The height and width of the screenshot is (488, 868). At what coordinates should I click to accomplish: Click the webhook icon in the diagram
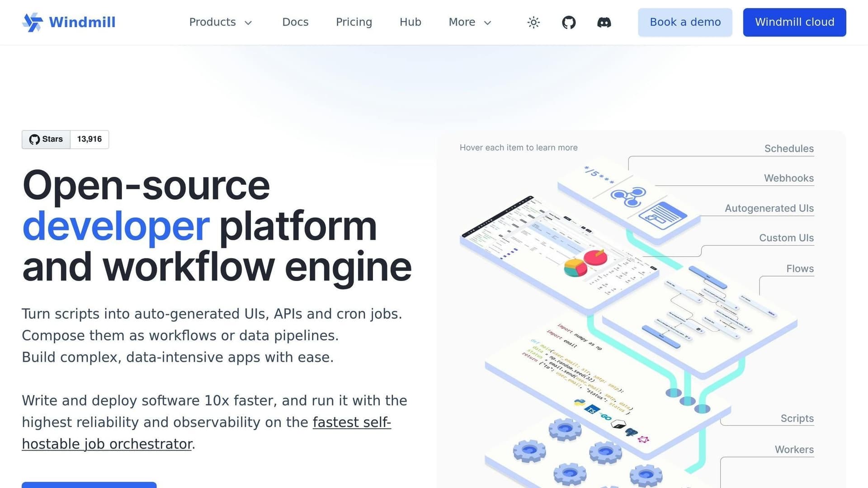pos(628,196)
